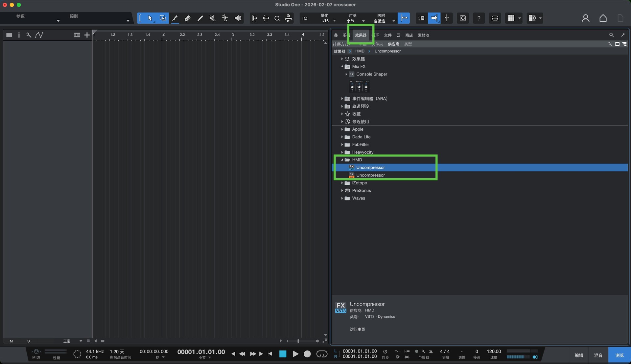Expand the FabFilter vendor folder
This screenshot has height=364, width=631.
tap(342, 145)
